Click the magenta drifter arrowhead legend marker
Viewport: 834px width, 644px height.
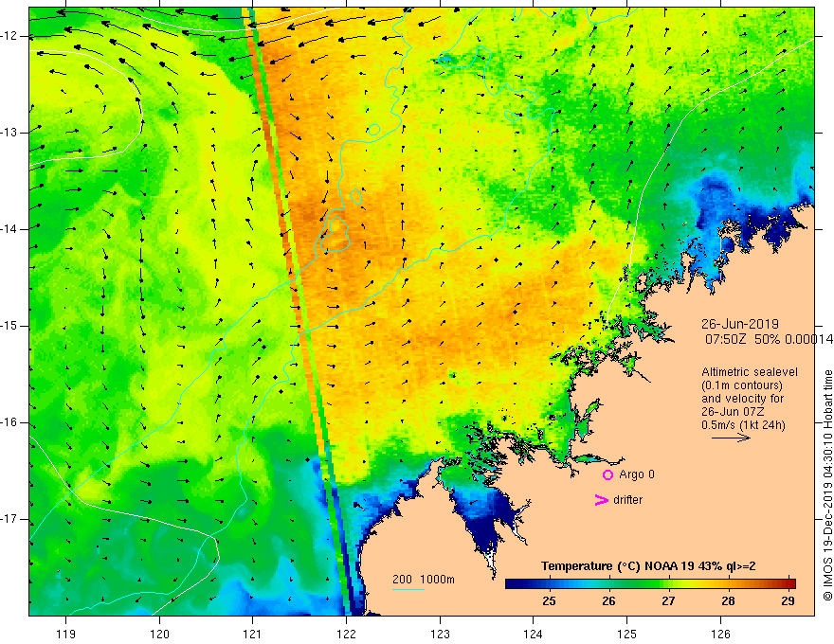point(602,500)
